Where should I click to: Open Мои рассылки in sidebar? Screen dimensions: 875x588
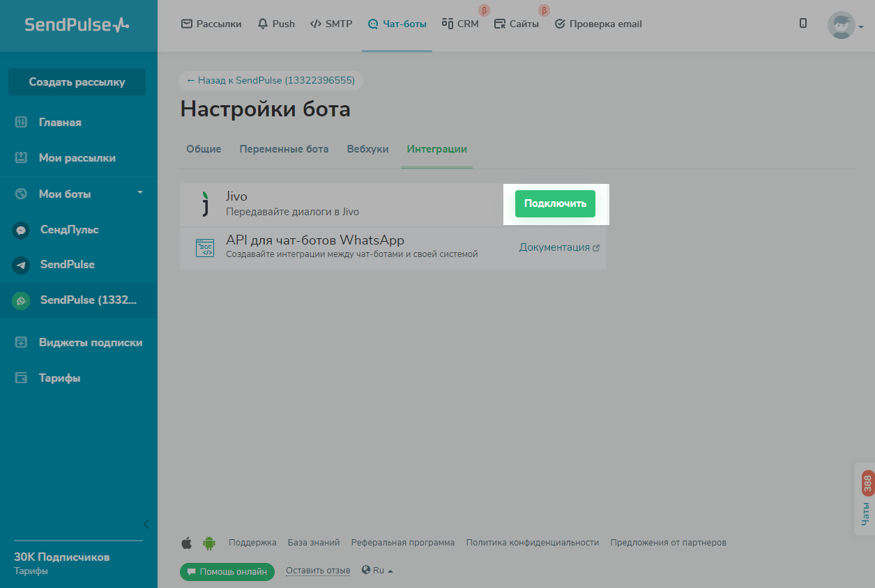(x=77, y=158)
